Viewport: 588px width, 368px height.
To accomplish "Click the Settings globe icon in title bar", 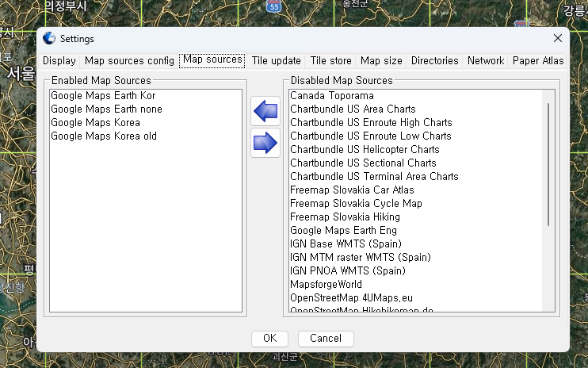I will pyautogui.click(x=49, y=38).
